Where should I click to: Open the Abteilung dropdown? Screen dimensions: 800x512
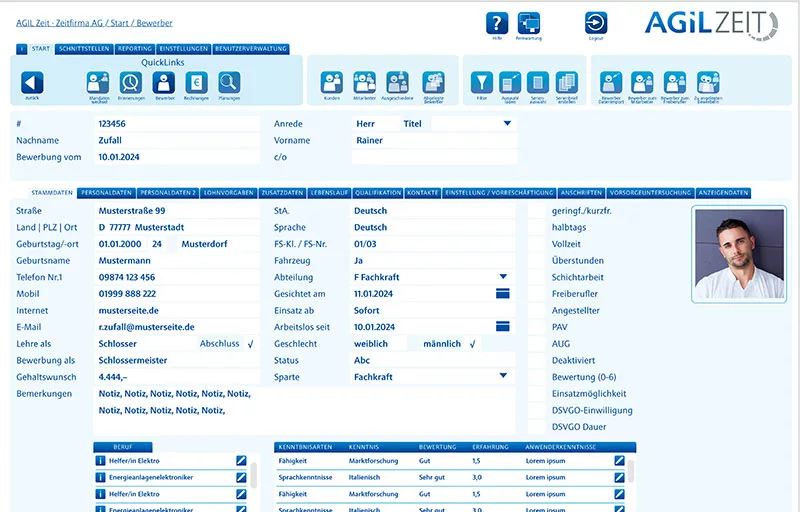click(503, 277)
